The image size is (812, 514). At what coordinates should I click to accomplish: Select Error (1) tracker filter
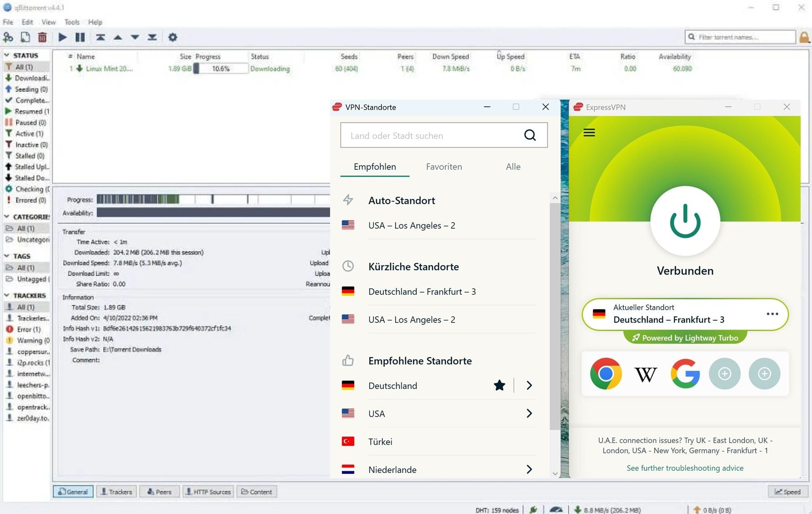27,329
